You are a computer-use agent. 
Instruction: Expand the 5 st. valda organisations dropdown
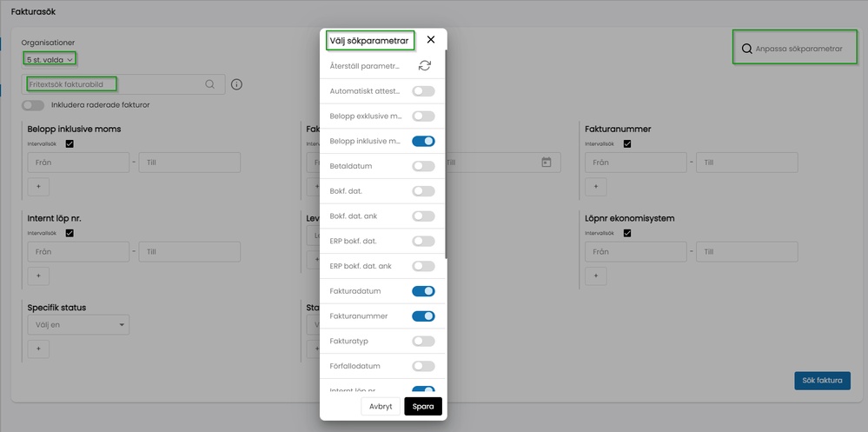(x=50, y=59)
